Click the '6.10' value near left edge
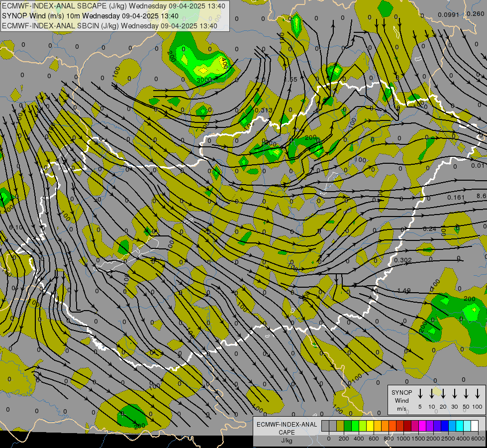Screen dimensions: 487x448 pos(16,227)
